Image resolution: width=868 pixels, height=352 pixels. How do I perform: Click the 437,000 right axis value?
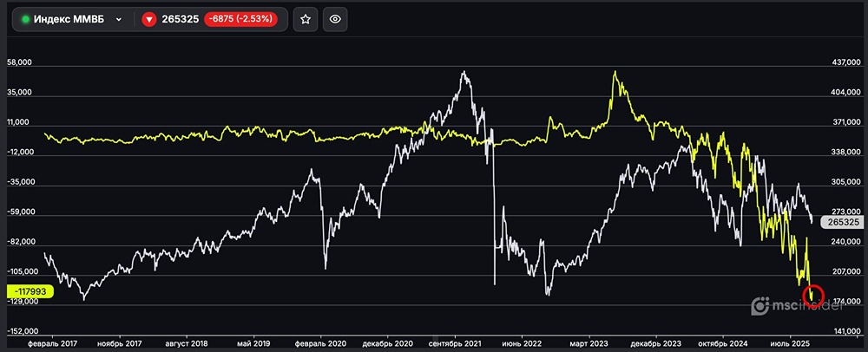tap(846, 63)
